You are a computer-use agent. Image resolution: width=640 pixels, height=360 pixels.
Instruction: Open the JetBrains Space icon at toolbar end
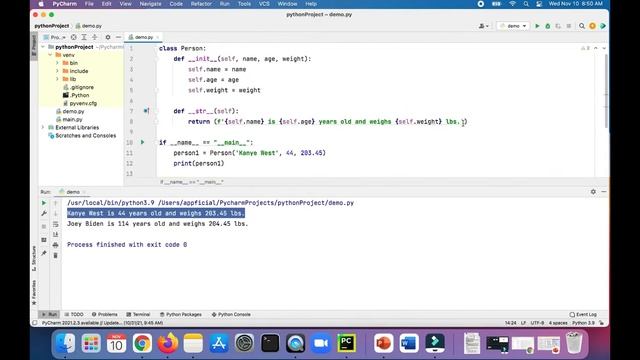[x=603, y=26]
